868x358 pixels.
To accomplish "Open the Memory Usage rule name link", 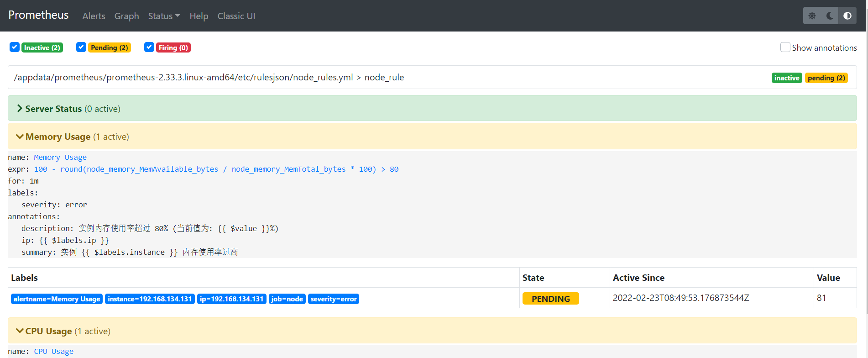I will click(x=60, y=157).
